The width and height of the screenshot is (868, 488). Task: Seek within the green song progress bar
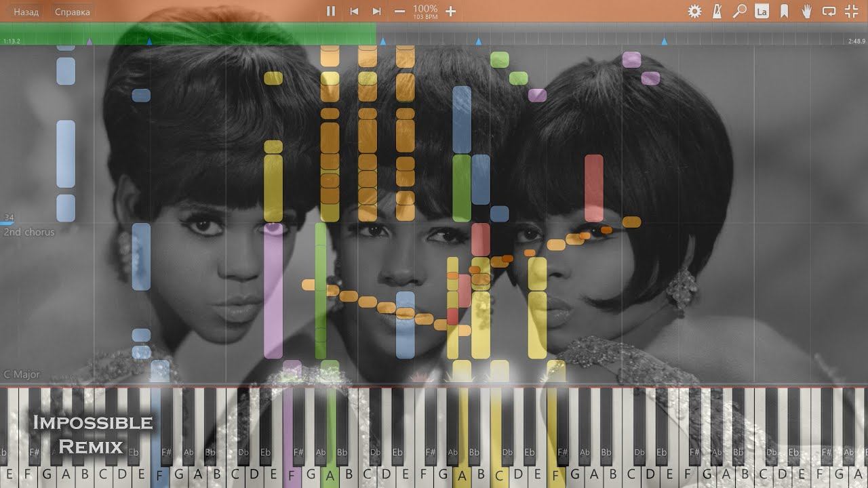(188, 34)
